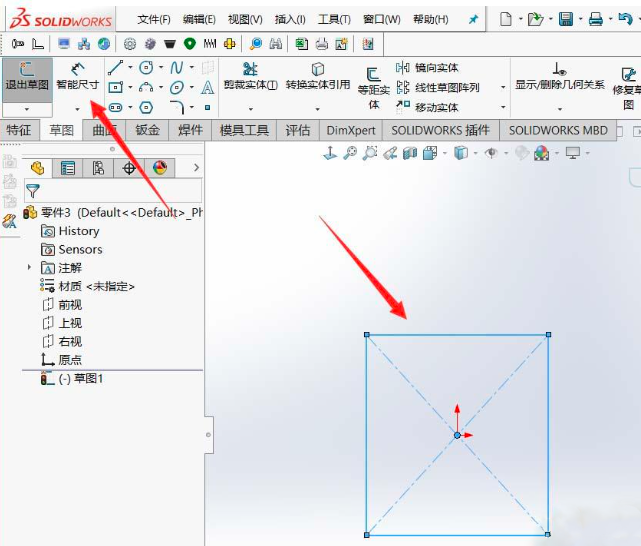Pin the menu bar with pushpin
This screenshot has height=546, width=641.
(473, 19)
